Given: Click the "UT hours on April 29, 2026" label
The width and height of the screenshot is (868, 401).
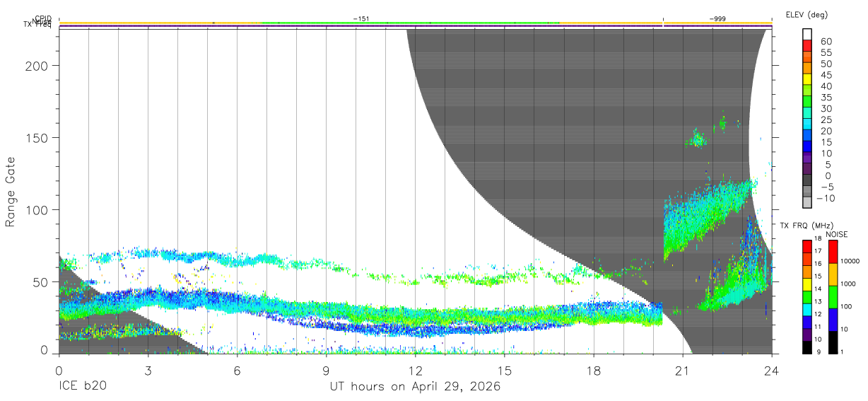Looking at the screenshot, I should point(415,387).
